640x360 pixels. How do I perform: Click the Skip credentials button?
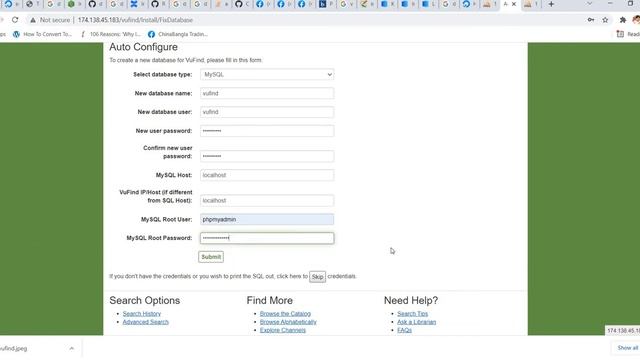pos(317,277)
